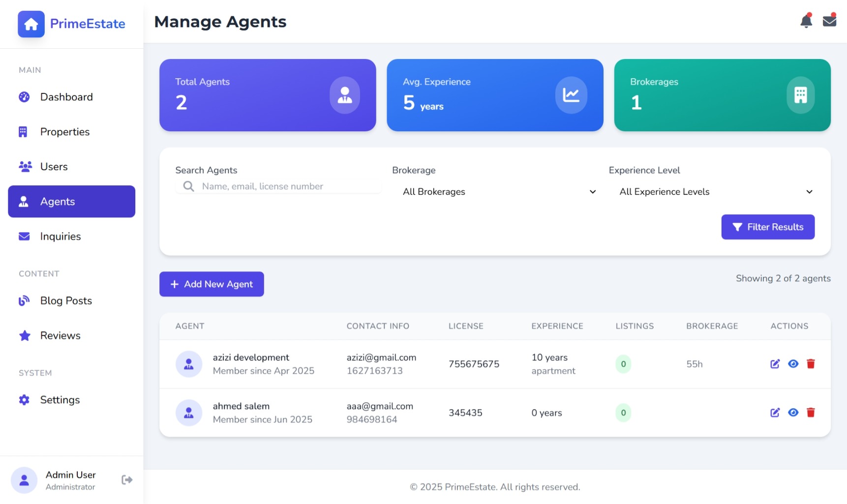Open the Dashboard menu item

(66, 97)
